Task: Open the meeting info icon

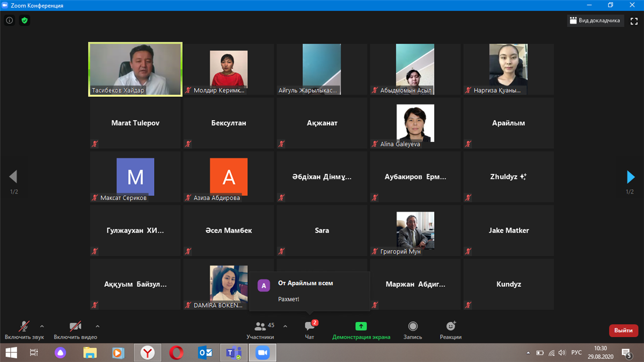Action: pos(9,20)
